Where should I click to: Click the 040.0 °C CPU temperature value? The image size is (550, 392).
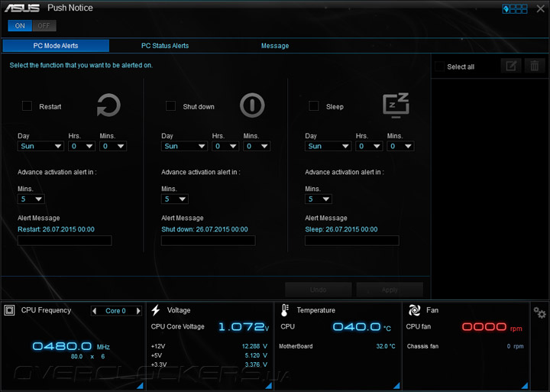(361, 327)
